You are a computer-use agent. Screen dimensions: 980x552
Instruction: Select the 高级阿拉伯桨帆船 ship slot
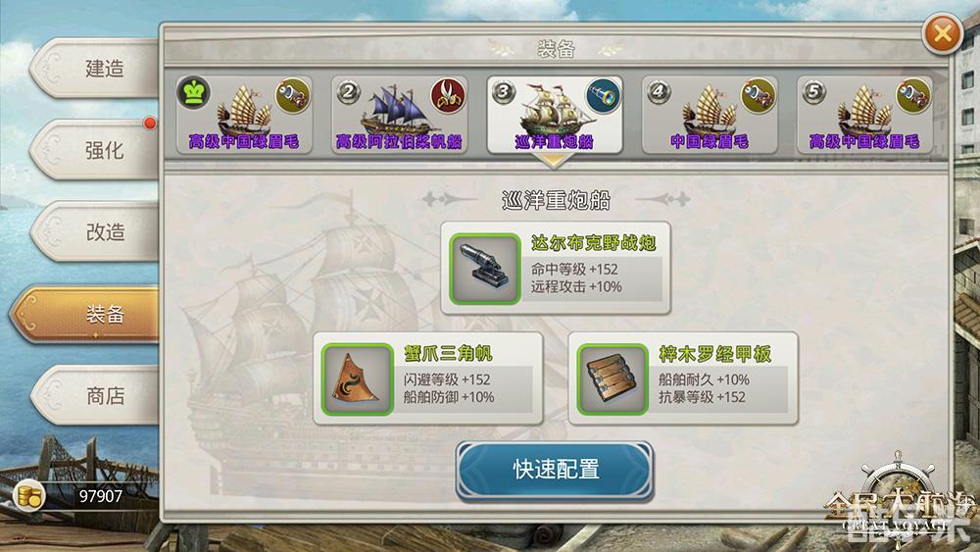(399, 115)
